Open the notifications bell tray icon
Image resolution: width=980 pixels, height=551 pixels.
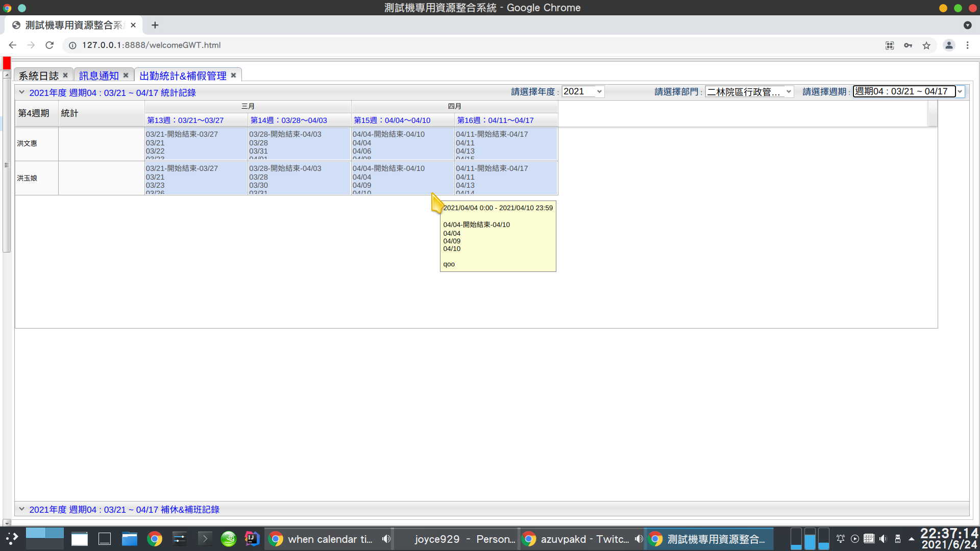coord(841,539)
